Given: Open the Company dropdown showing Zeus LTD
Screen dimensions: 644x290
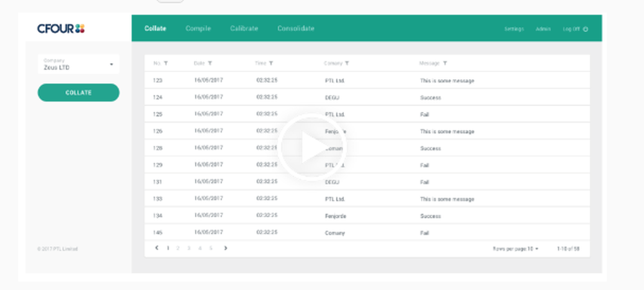Looking at the screenshot, I should 79,64.
